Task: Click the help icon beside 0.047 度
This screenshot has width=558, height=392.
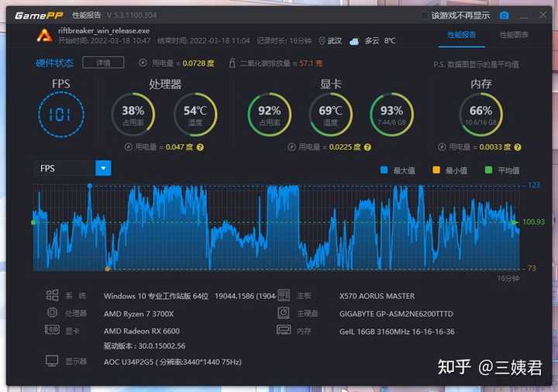Action: click(x=201, y=147)
